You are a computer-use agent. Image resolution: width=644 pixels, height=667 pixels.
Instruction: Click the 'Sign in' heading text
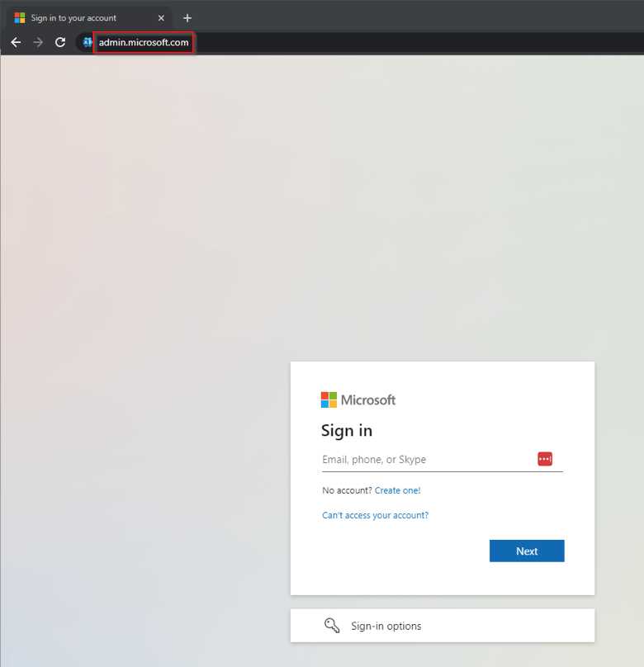click(347, 430)
